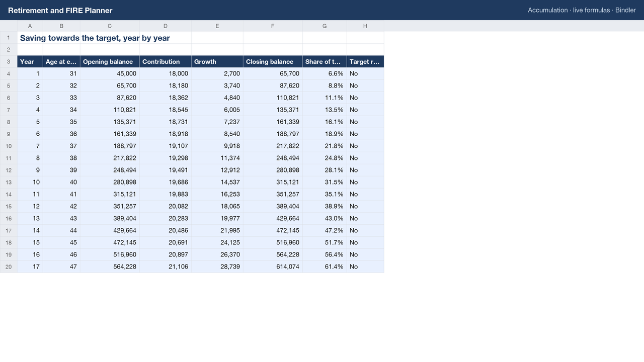
Task: Select row 1 header
Action: click(9, 38)
